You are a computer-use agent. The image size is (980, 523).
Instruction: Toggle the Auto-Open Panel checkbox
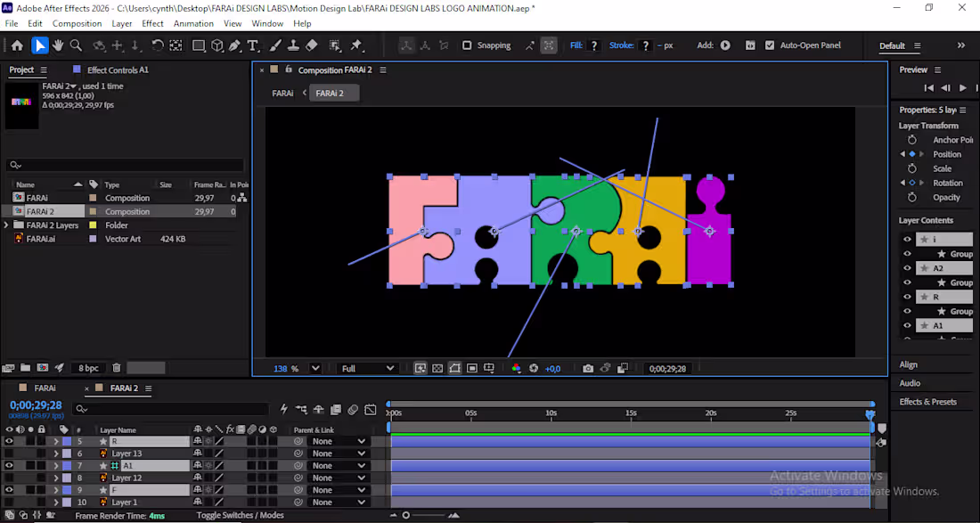tap(770, 45)
